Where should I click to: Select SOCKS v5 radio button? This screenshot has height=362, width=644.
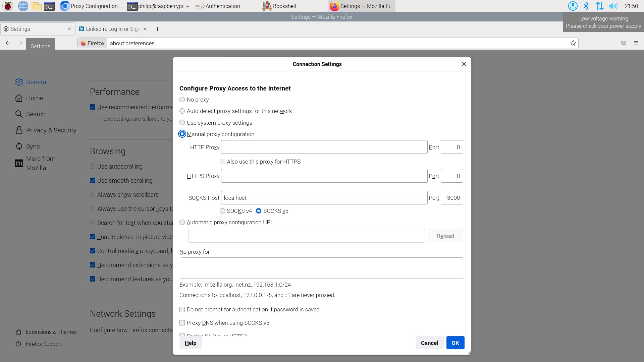click(x=259, y=211)
